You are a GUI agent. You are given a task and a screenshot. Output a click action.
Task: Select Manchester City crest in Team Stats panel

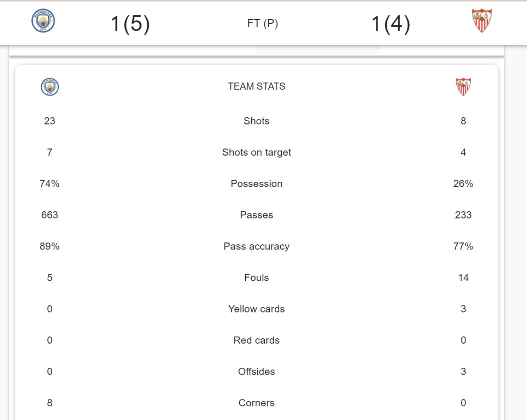[50, 87]
